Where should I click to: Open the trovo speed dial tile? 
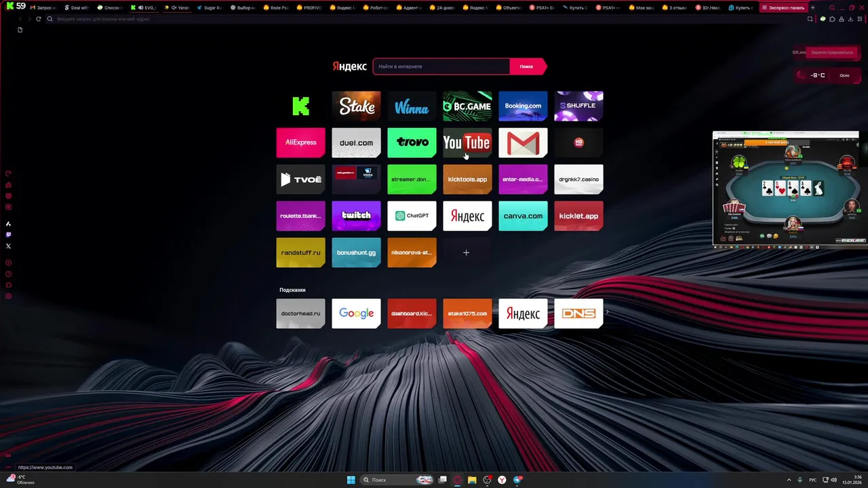pyautogui.click(x=412, y=142)
